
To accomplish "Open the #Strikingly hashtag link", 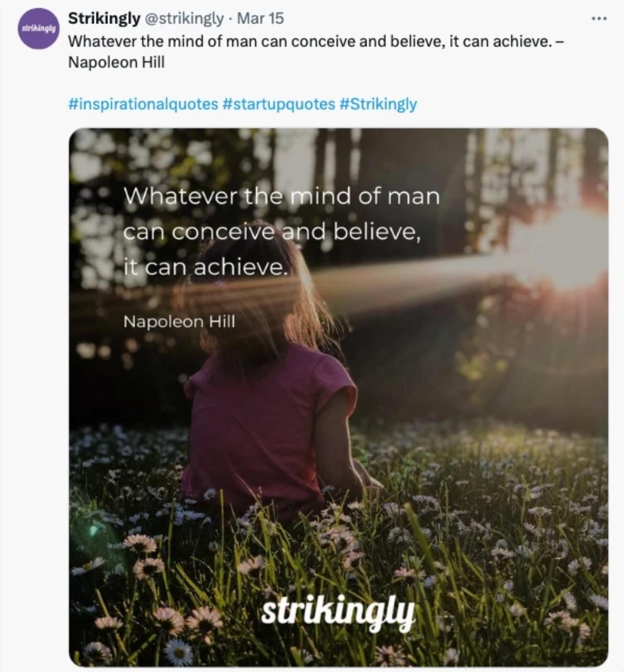I will 379,104.
